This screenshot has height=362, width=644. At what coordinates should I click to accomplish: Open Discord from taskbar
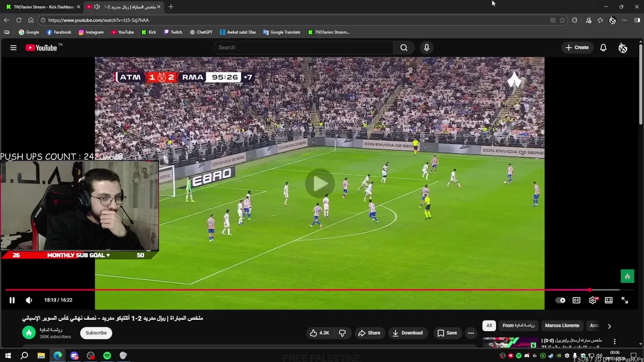[x=74, y=356]
